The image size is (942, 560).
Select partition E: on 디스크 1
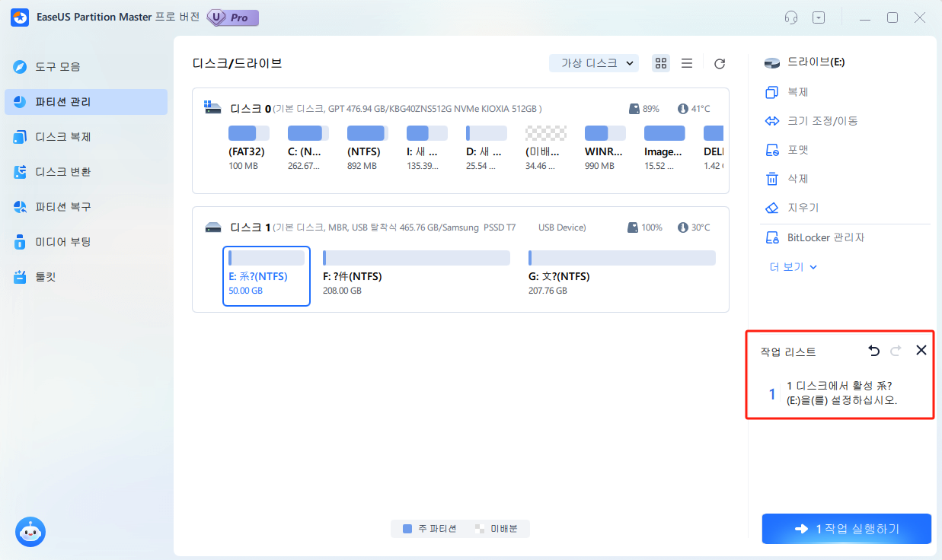266,275
